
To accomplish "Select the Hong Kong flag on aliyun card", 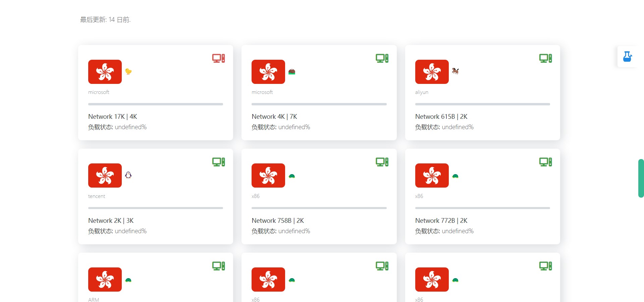I will (432, 72).
